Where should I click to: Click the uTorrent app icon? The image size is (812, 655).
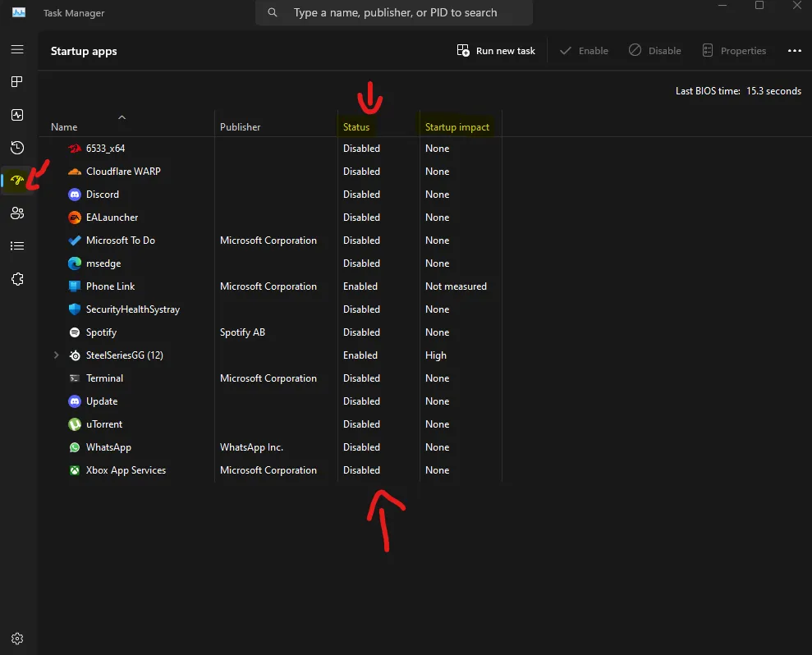(75, 424)
